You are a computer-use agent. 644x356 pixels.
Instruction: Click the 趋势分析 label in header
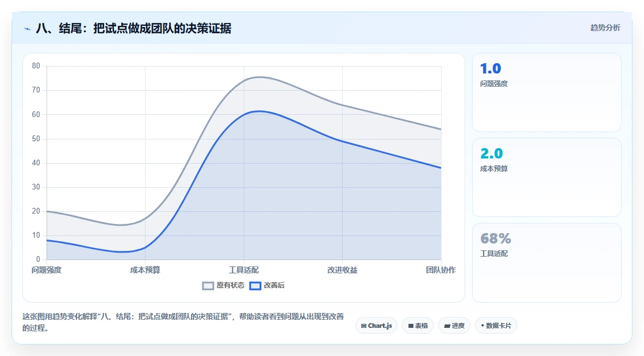tap(605, 28)
